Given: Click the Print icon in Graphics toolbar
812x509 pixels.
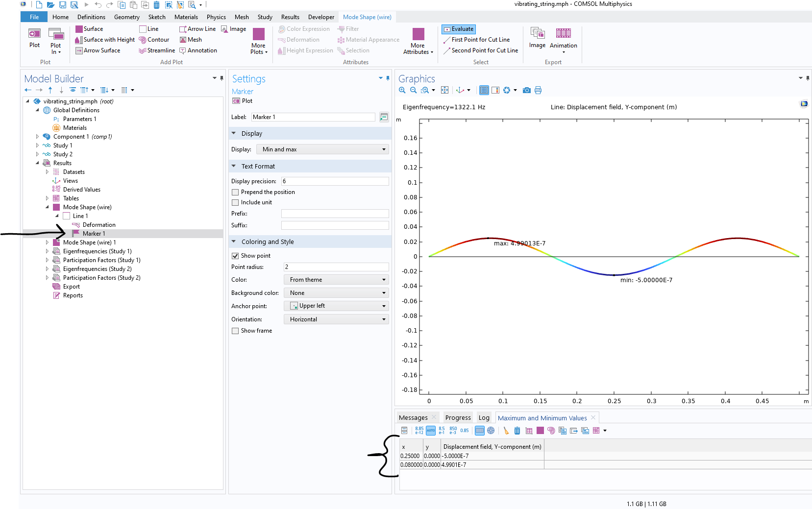Looking at the screenshot, I should click(x=538, y=90).
